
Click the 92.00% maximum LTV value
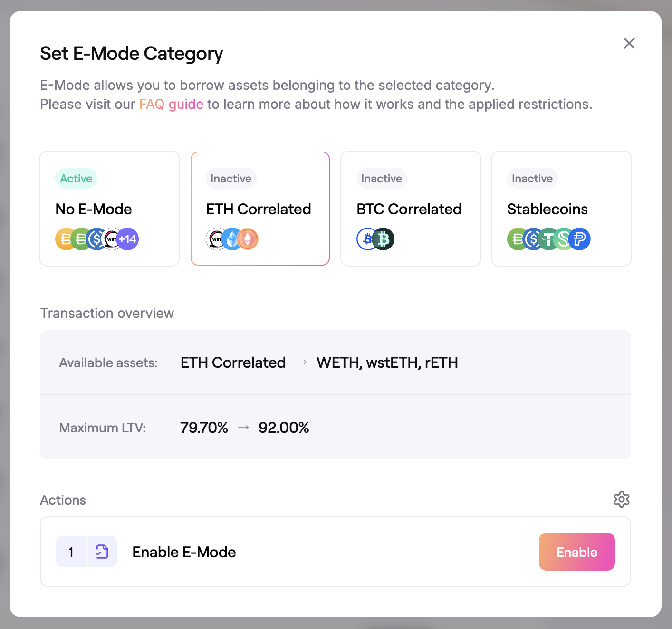pyautogui.click(x=284, y=428)
